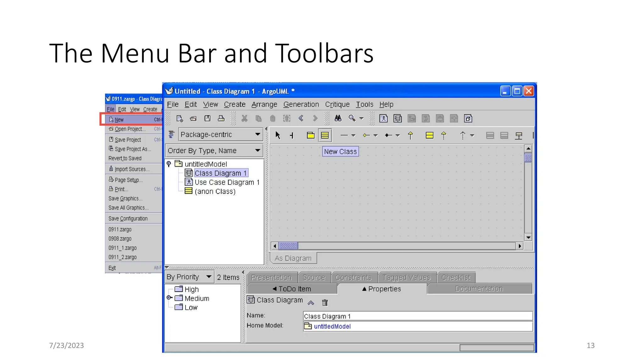The image size is (644, 362).
Task: Create a new Use Case diagram icon
Action: pyautogui.click(x=384, y=118)
